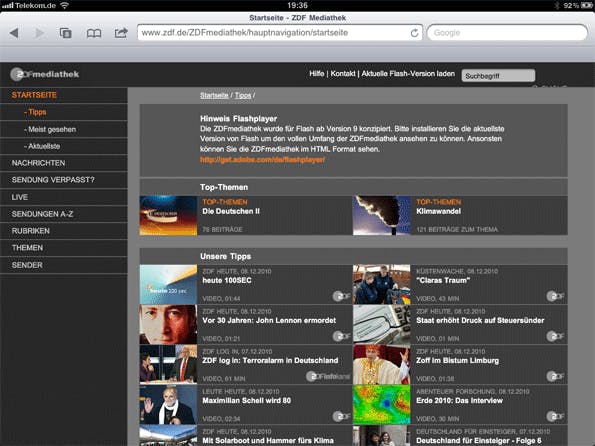Open the Safari pages/tabs overview icon
595x446 pixels.
click(x=65, y=33)
